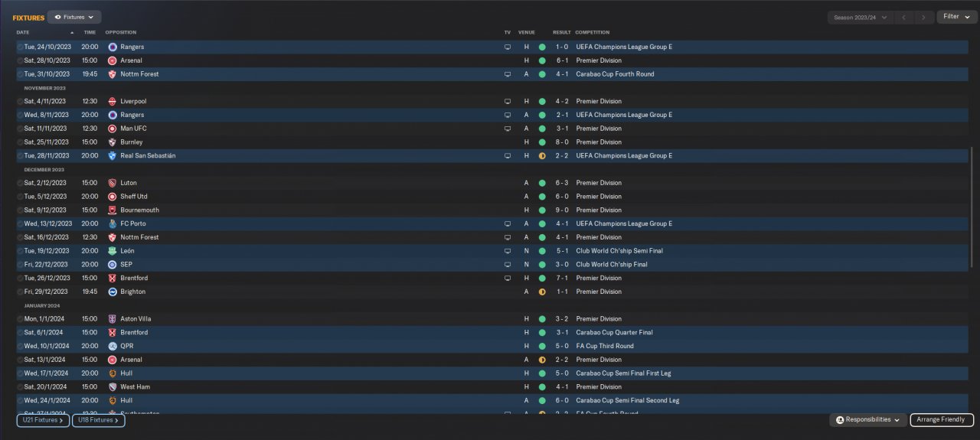Sort by the Competition column header
This screenshot has width=980, height=440.
click(x=593, y=33)
